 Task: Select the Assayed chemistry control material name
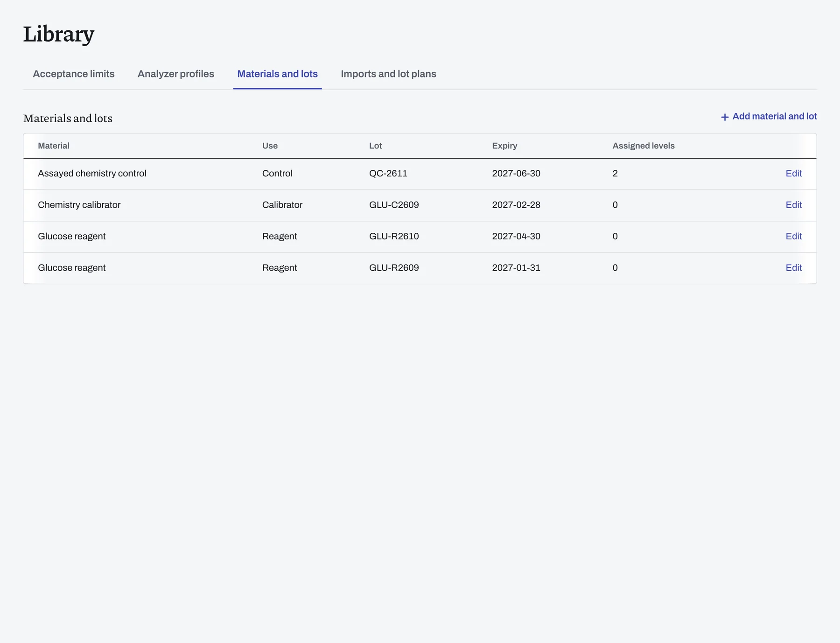(92, 174)
